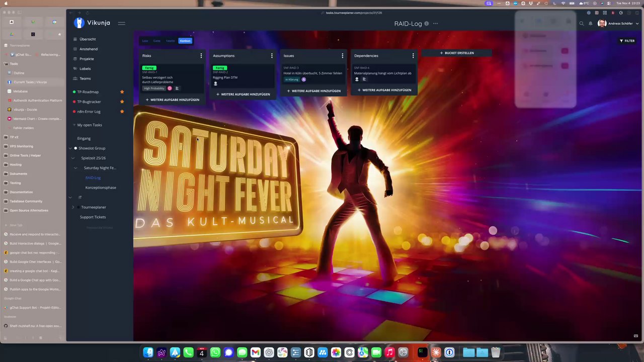Add another task to Risks bucket
The image size is (644, 362).
click(173, 100)
